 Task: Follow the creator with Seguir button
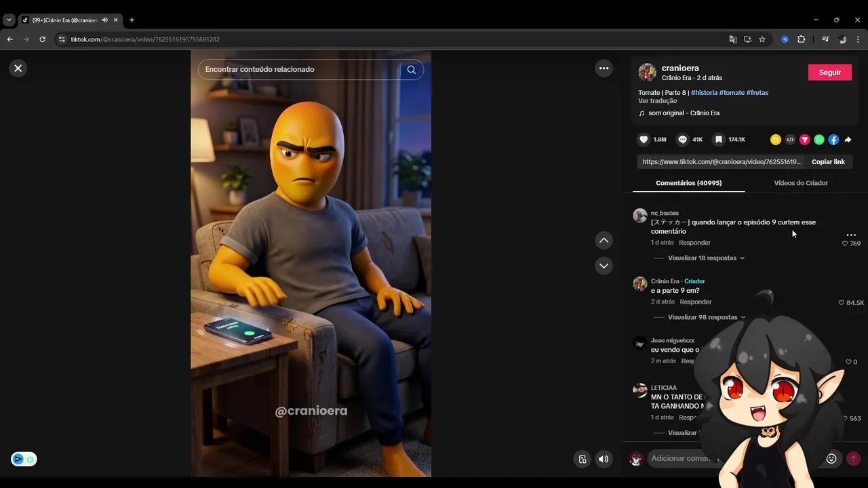(829, 73)
